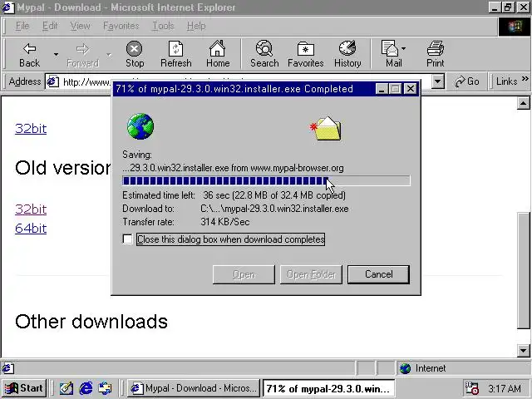This screenshot has height=399, width=532.
Task: Open the View menu
Action: click(x=80, y=26)
